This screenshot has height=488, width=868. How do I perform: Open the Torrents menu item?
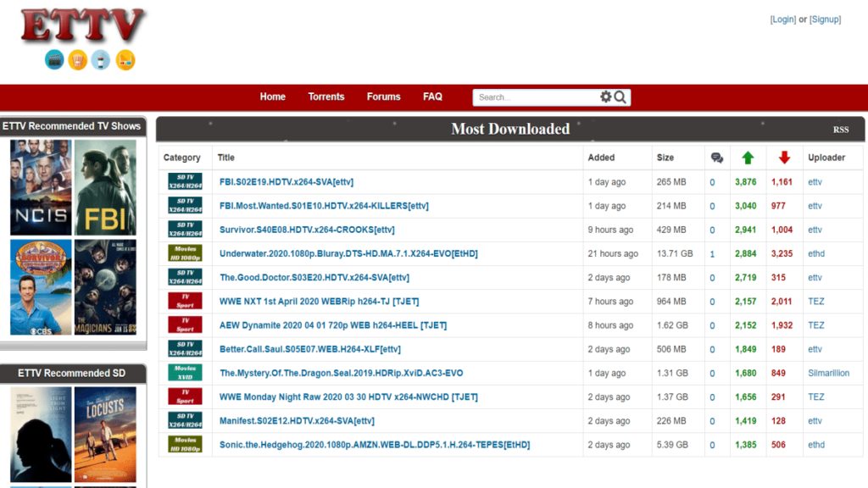click(x=326, y=97)
